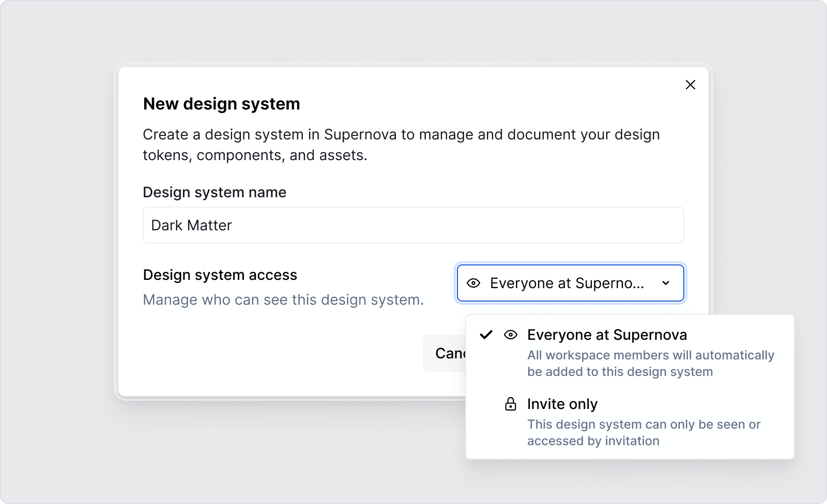
Task: Click the New design system heading
Action: 221,104
